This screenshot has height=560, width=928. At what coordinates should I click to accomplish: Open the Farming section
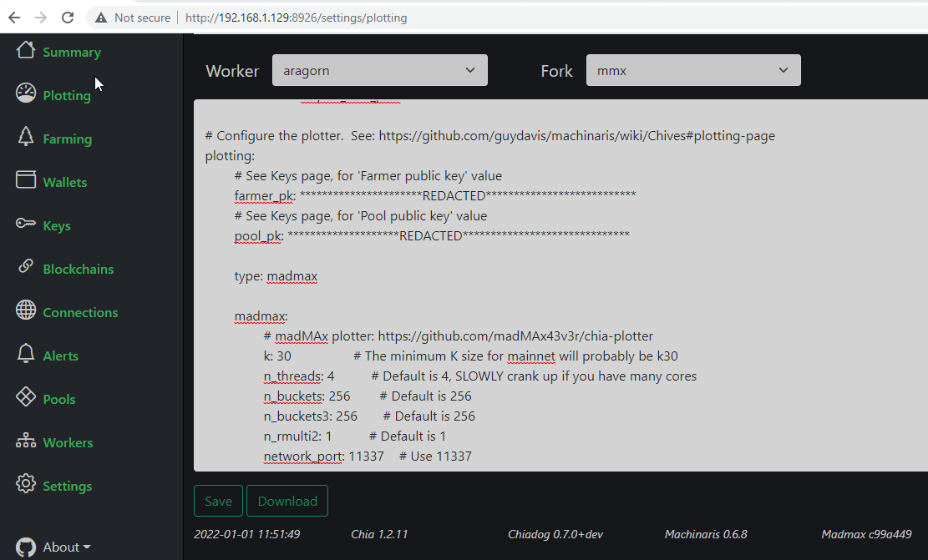[68, 139]
